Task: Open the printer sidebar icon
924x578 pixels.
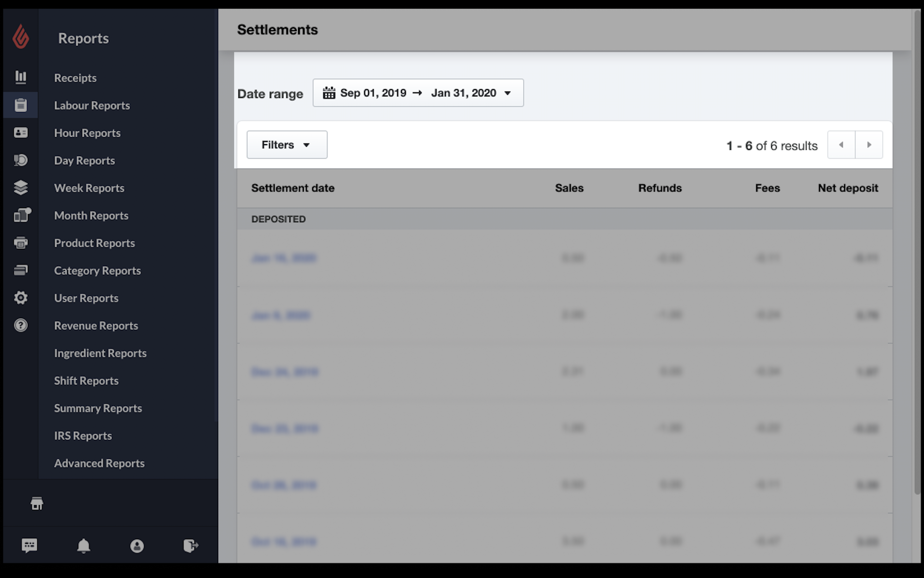Action: pos(21,242)
